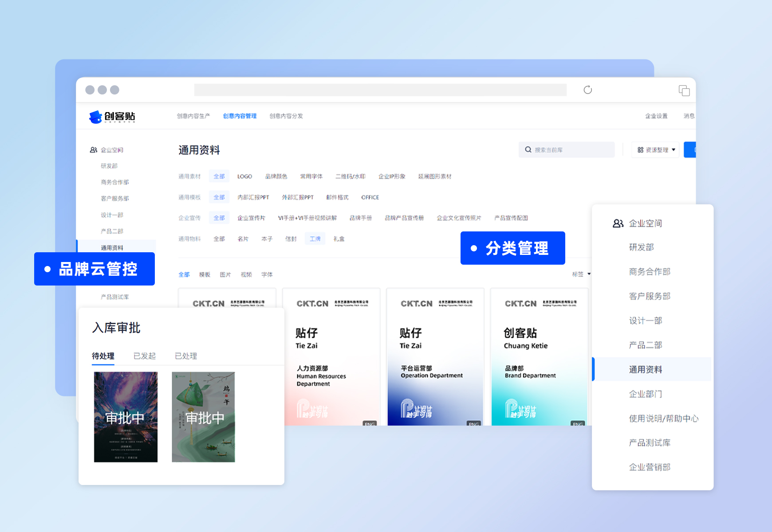Open 研发部 in the floating panel
The width and height of the screenshot is (772, 532).
(641, 247)
